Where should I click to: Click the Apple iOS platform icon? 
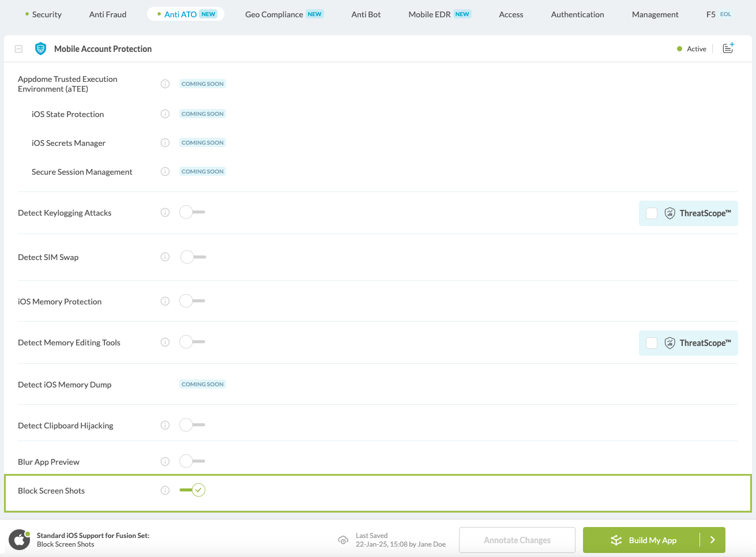click(x=20, y=540)
